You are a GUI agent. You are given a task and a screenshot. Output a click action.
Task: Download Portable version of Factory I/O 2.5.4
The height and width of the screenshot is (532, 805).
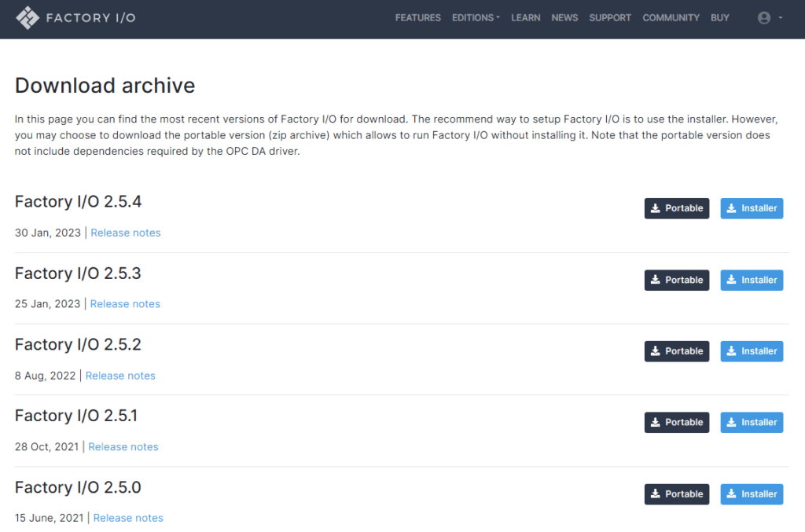677,208
